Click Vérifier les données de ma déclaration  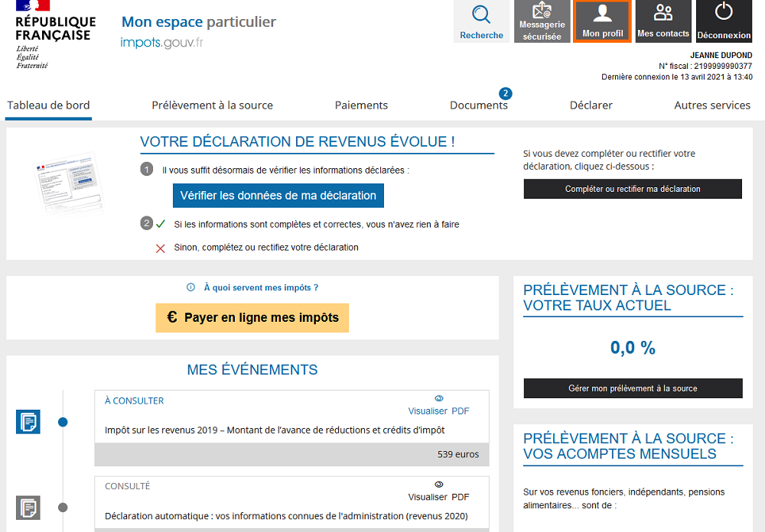point(278,196)
